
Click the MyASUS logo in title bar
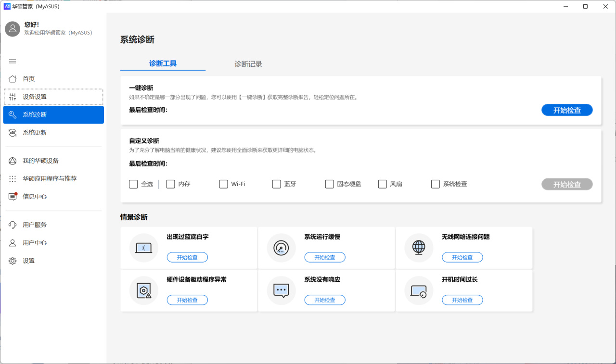coord(7,6)
